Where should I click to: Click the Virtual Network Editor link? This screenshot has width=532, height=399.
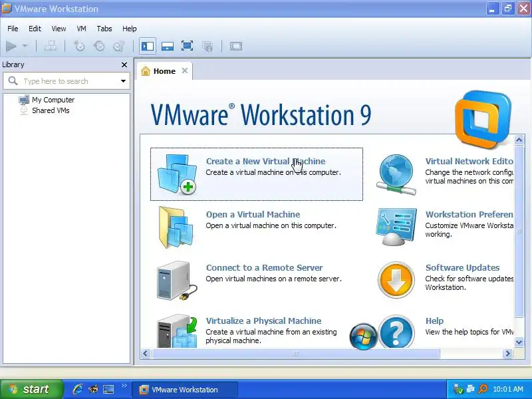click(x=469, y=161)
